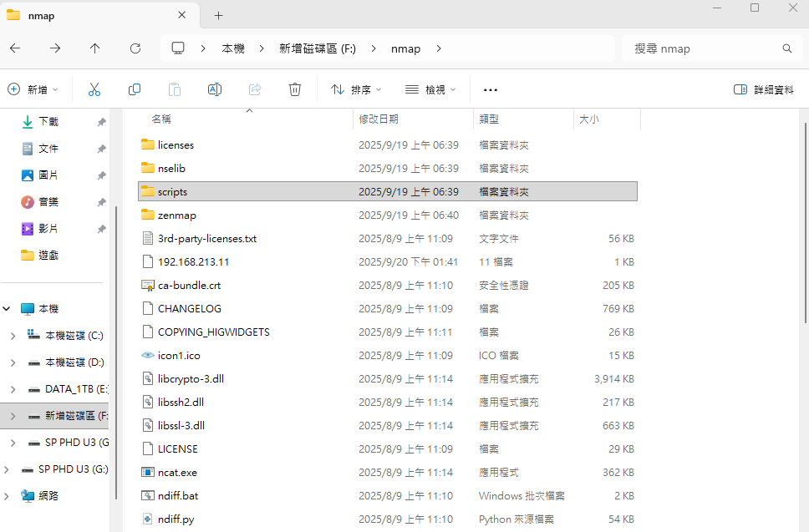Click the navigation pane scrollbar
Screen dimensions: 809x532
tap(116, 352)
